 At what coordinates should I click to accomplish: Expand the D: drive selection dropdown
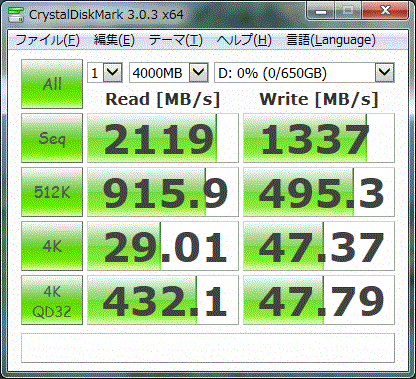point(304,73)
